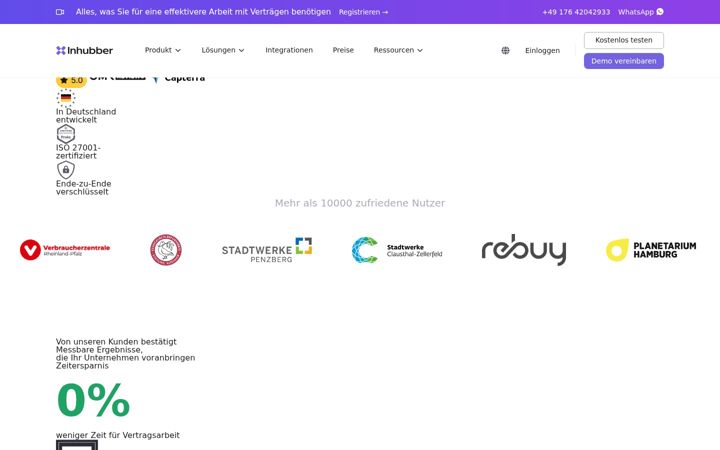The height and width of the screenshot is (450, 720).
Task: Click the Capterra rating label
Action: (x=184, y=79)
